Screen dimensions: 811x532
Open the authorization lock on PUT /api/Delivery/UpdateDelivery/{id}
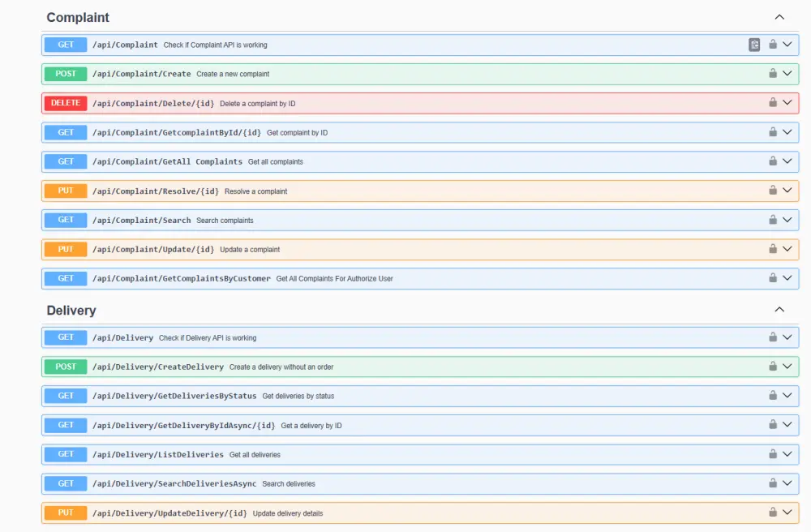[773, 512]
